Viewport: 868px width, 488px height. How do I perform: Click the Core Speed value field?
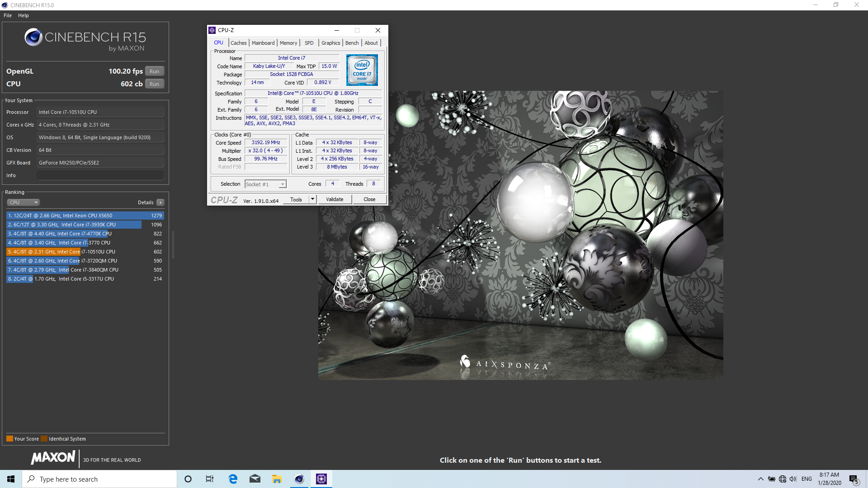266,142
